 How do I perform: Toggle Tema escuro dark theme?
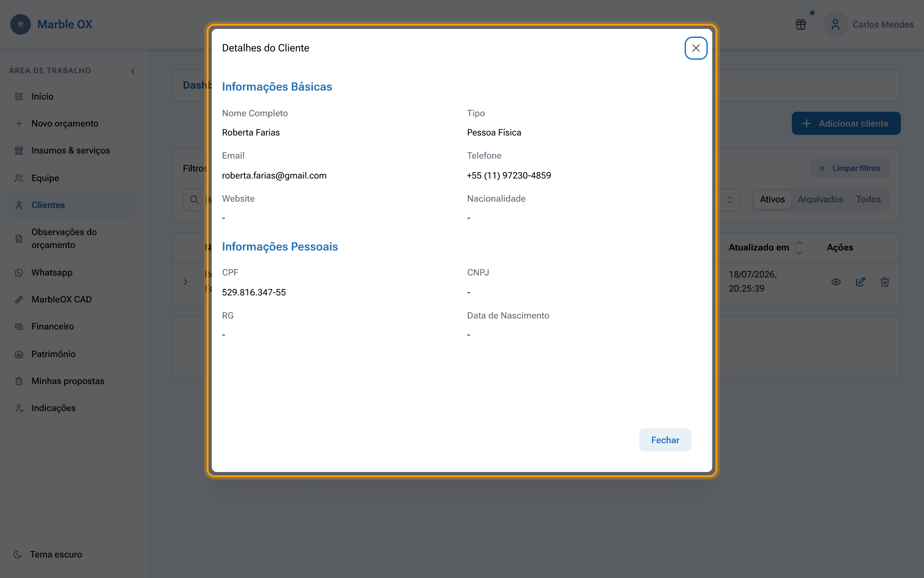48,554
